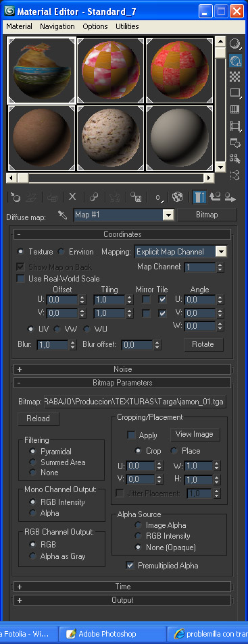Image resolution: width=248 pixels, height=644 pixels.
Task: Switch to Adobe Photoshop in taskbar
Action: pos(112,634)
